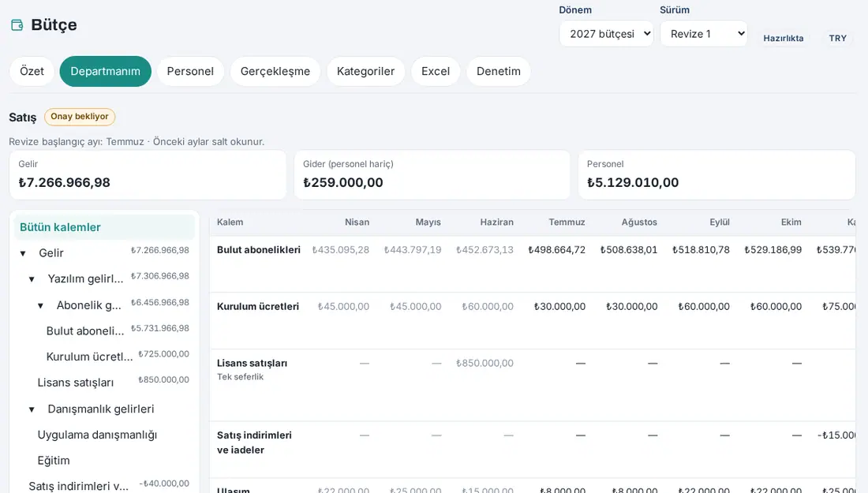868x493 pixels.
Task: Click the Personel total card ₺5.129.010,00
Action: [716, 175]
